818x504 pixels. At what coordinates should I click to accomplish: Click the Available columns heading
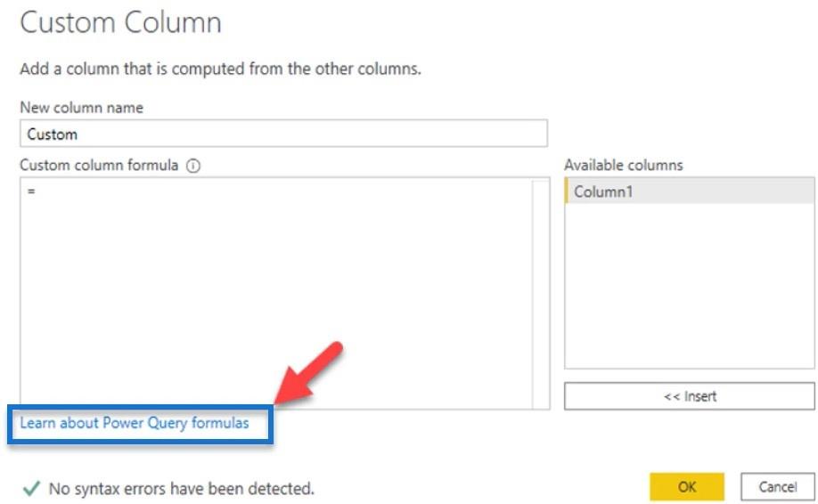click(624, 166)
